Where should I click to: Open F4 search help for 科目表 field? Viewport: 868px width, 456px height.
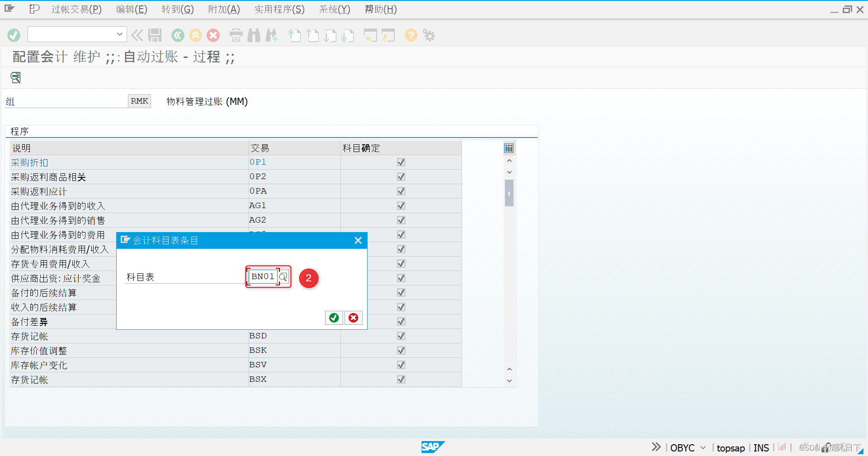[283, 276]
